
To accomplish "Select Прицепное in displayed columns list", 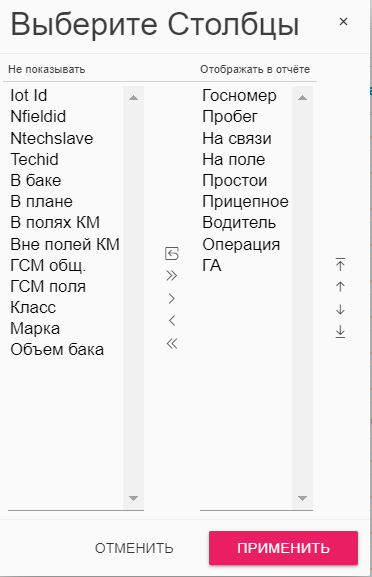I will pyautogui.click(x=246, y=201).
